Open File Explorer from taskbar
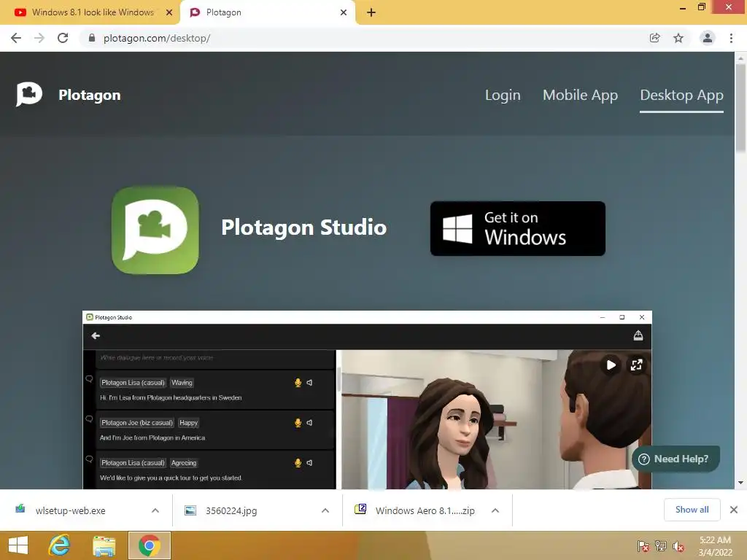Screen dimensions: 747x560 pos(104,545)
